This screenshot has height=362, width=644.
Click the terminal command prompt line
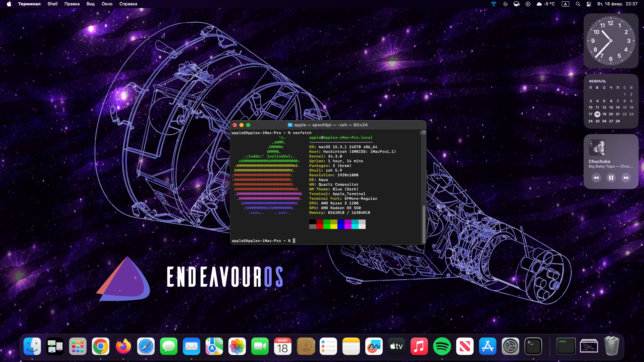263,241
